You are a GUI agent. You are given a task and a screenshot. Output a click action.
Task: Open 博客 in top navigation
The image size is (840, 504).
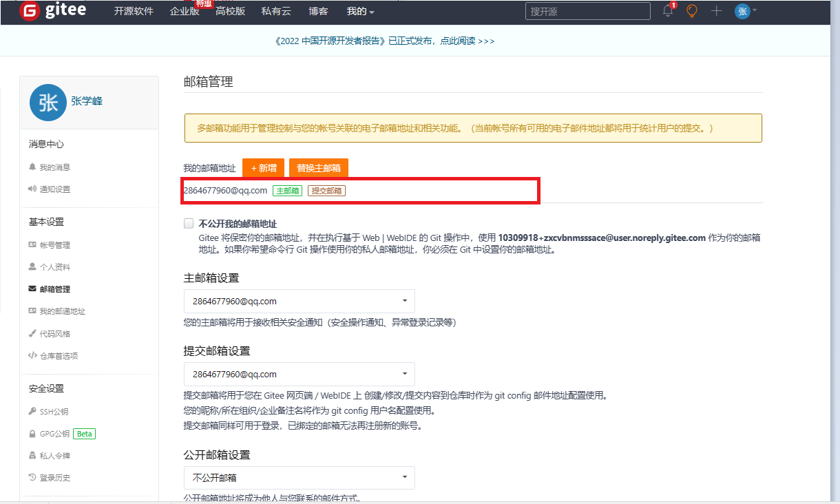pyautogui.click(x=318, y=12)
